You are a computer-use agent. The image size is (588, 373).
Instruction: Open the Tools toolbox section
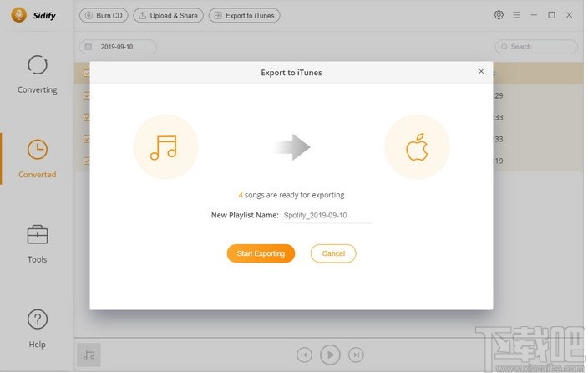coord(37,243)
